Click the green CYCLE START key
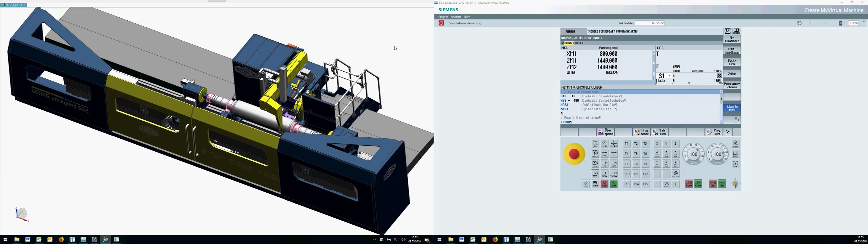The image size is (868, 244). tap(614, 184)
